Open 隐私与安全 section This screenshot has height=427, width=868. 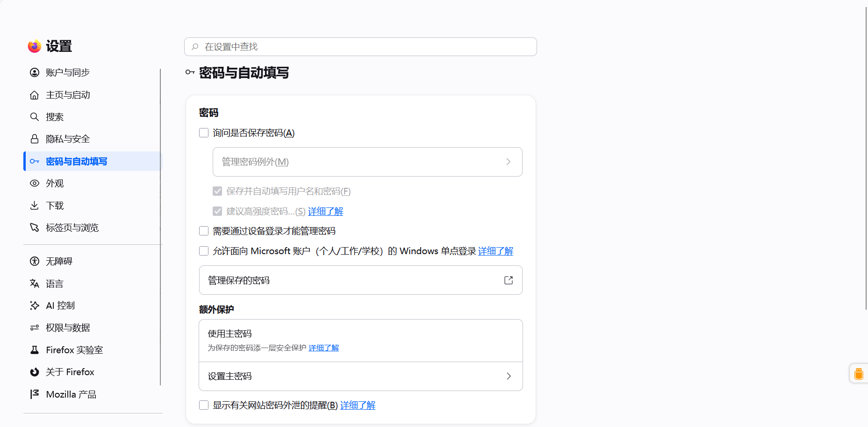tap(92, 139)
